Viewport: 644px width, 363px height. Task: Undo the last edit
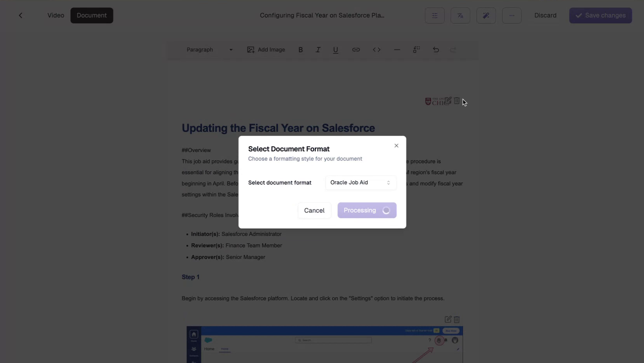(x=436, y=49)
